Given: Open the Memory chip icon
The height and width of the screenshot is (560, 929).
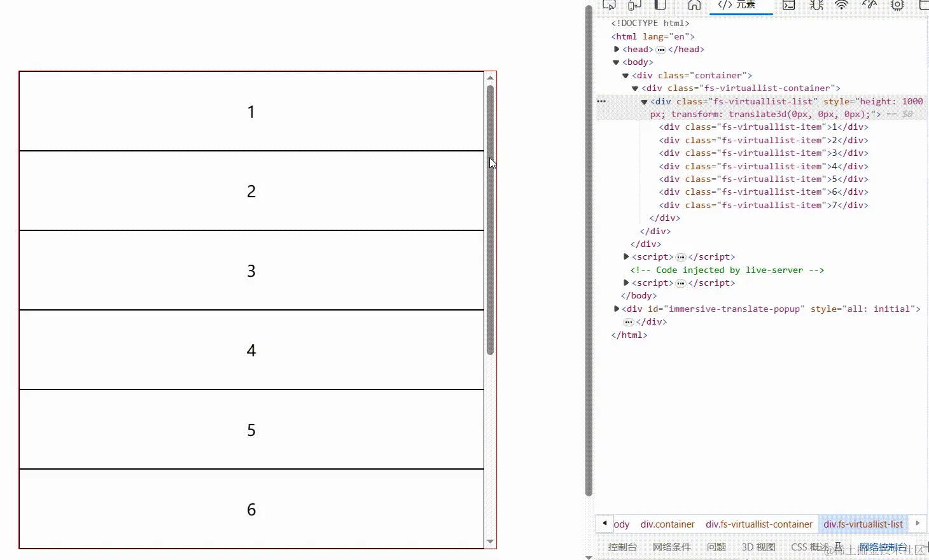Looking at the screenshot, I should pyautogui.click(x=897, y=5).
